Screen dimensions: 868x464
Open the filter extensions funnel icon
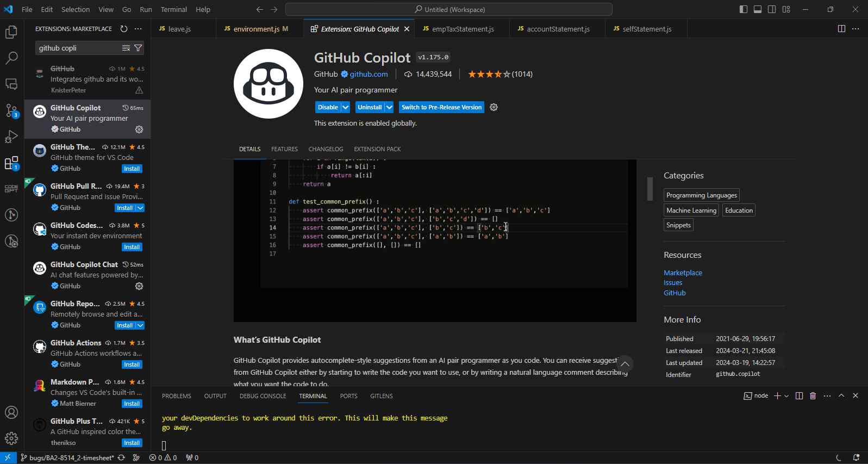tap(138, 48)
